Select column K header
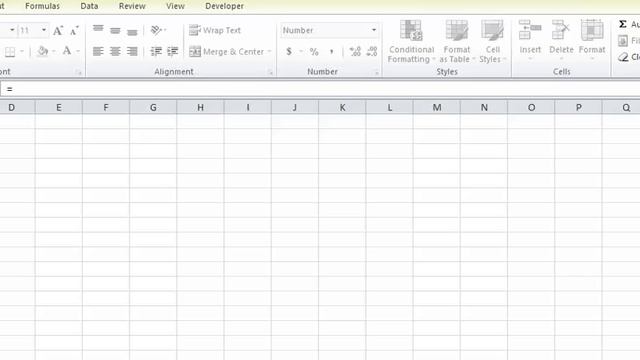This screenshot has width=640, height=360. click(x=342, y=107)
